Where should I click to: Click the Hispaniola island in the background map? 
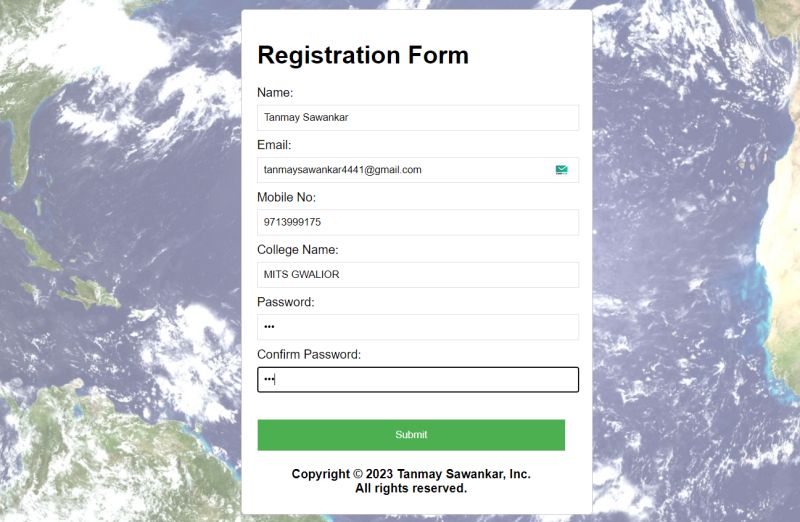91,293
